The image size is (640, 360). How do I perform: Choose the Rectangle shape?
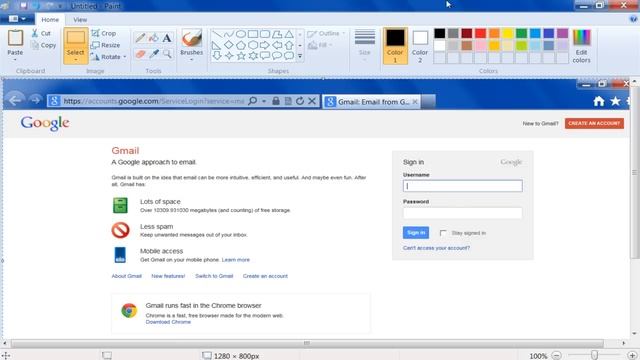coord(253,34)
